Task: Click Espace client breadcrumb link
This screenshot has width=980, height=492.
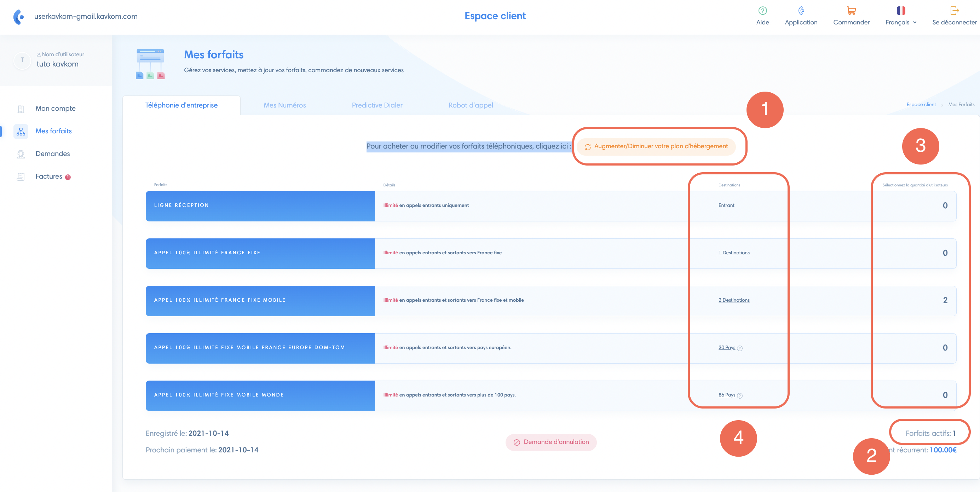Action: coord(921,105)
